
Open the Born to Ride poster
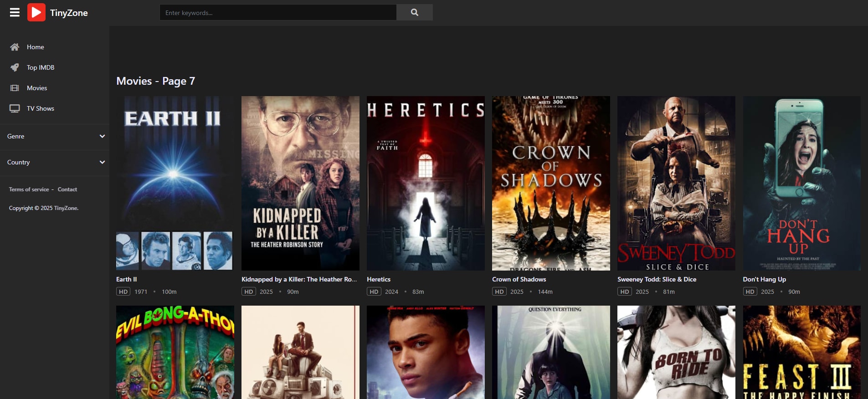pos(676,352)
